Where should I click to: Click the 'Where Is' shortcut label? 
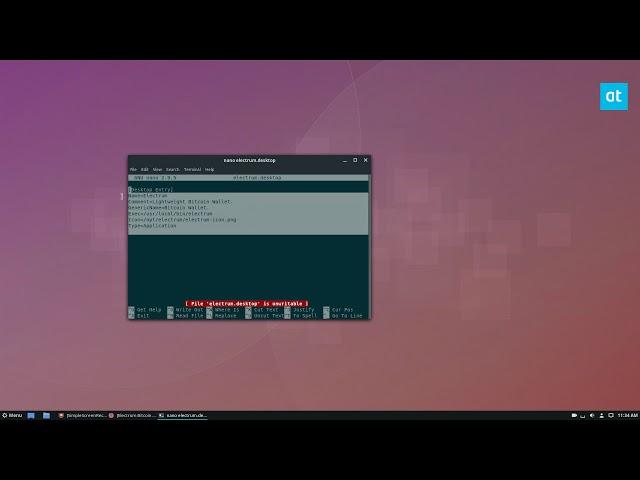pyautogui.click(x=227, y=310)
